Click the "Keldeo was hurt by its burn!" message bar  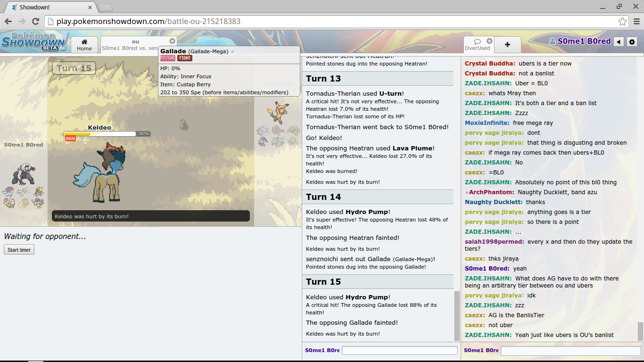pos(151,216)
